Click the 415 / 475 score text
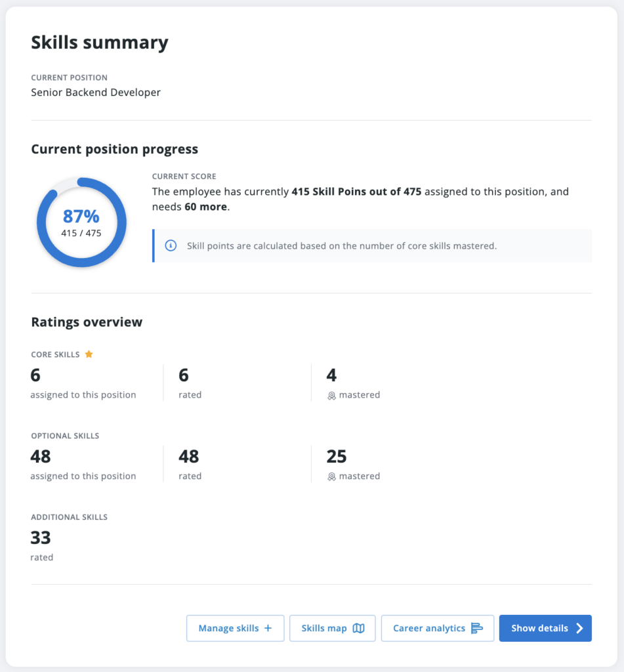The height and width of the screenshot is (672, 624). coord(81,233)
